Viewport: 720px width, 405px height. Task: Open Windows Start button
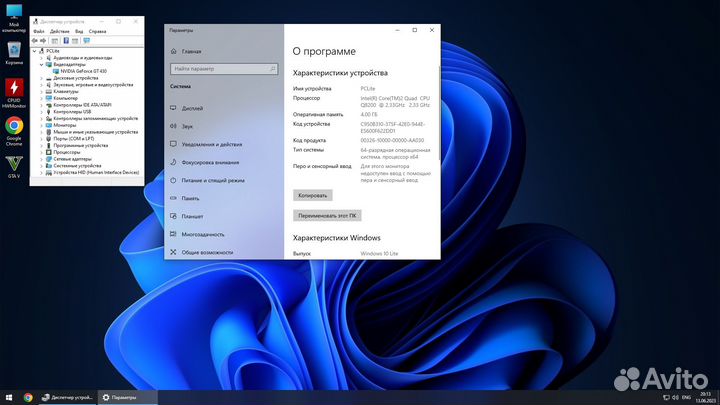click(9, 398)
